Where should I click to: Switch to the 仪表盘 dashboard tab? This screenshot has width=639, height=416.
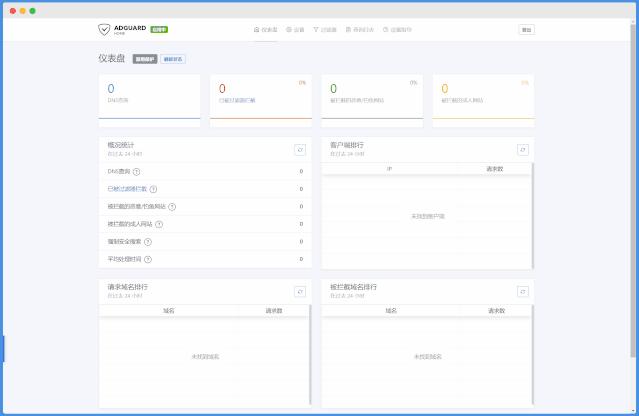tap(266, 30)
